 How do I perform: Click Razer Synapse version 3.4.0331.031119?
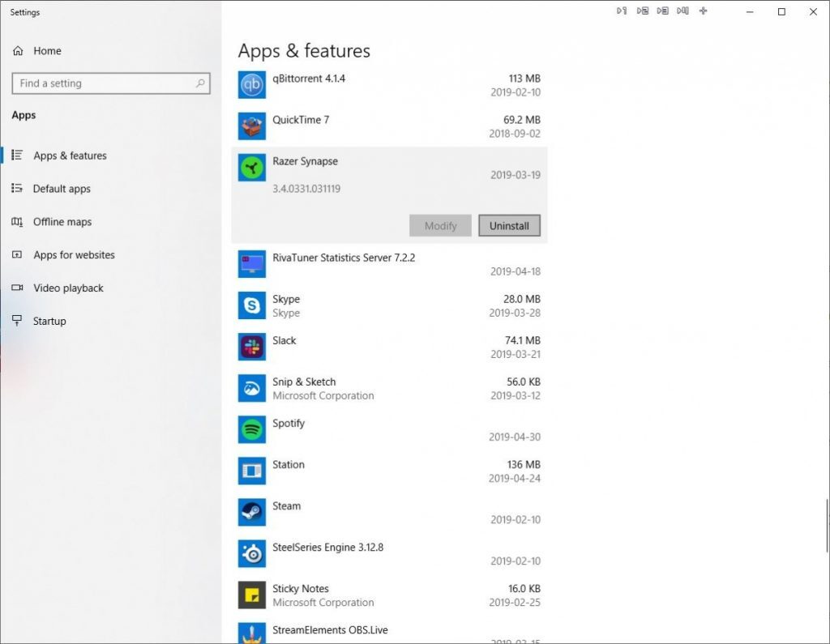coord(306,189)
